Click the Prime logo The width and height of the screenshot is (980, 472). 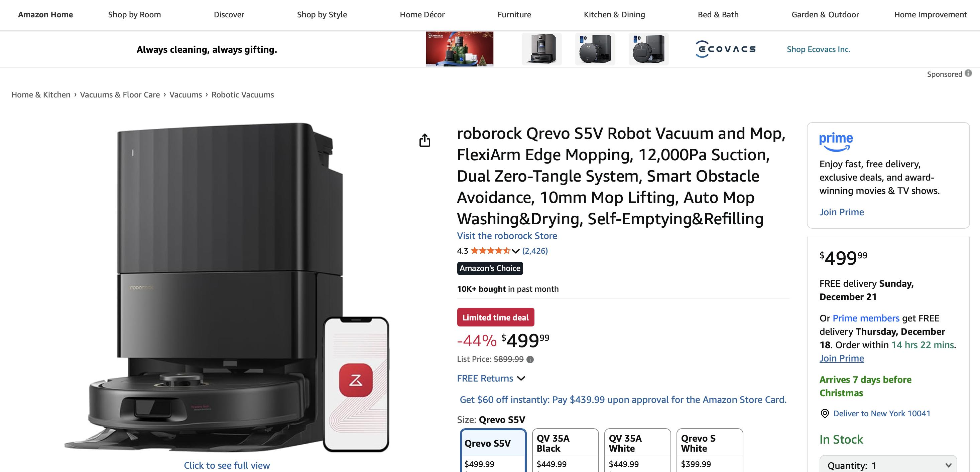tap(836, 142)
